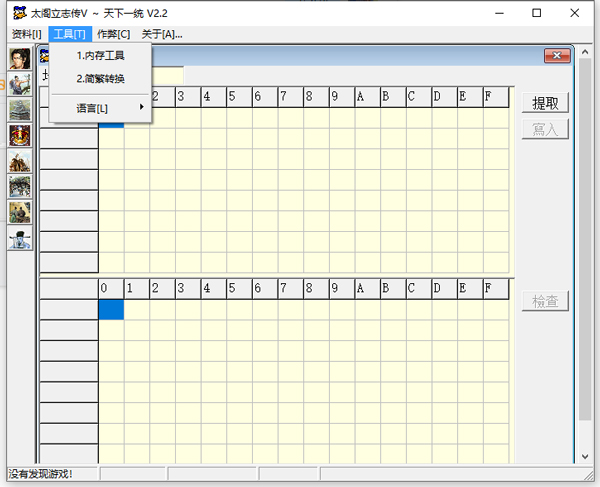
Task: Open the castle sidebar icon
Action: coord(20,110)
